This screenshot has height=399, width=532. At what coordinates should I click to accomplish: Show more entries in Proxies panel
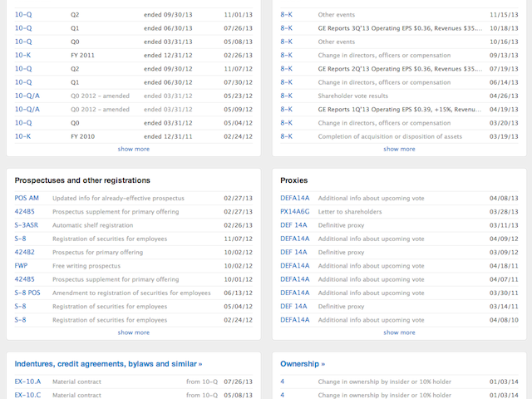(399, 332)
